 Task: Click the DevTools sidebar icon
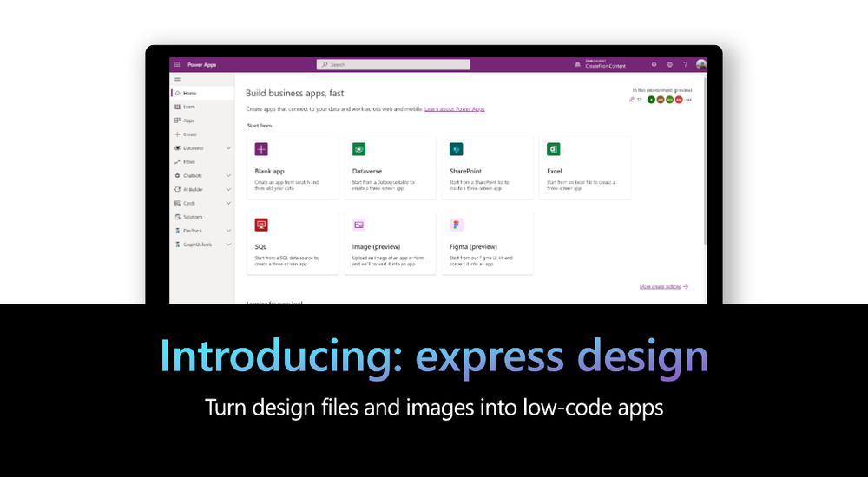[x=177, y=230]
